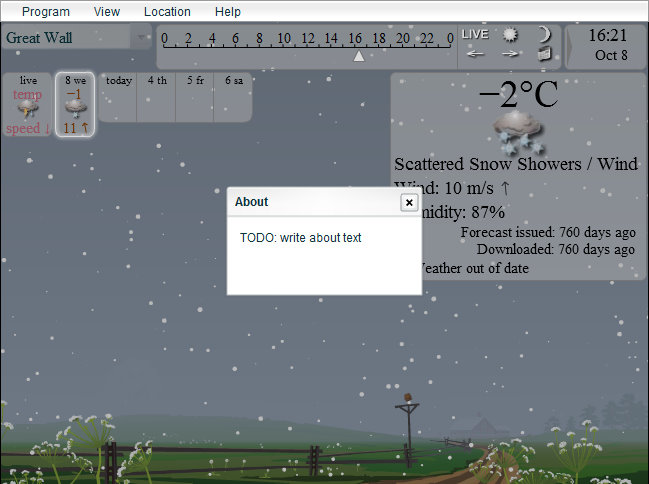Screen dimensions: 649x484
Task: Click the −2°C temperature reading
Action: [518, 94]
